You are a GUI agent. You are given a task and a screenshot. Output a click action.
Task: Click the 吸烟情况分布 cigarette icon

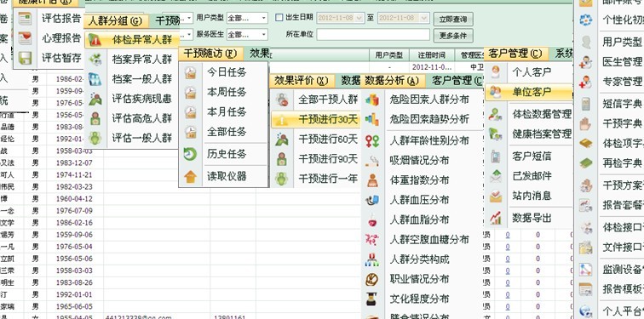click(372, 161)
